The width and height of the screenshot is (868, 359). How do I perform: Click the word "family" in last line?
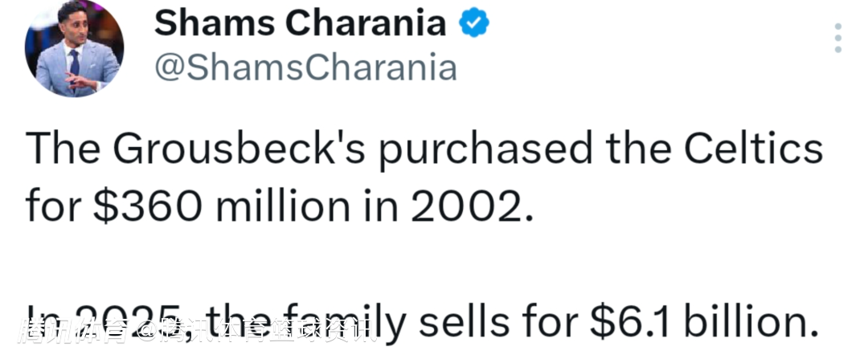[x=346, y=323]
